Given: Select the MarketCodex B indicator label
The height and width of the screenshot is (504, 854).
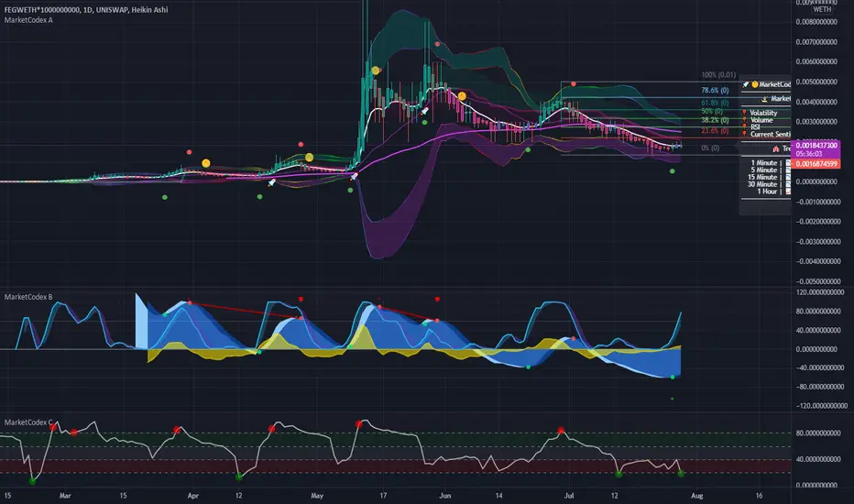Looking at the screenshot, I should pyautogui.click(x=28, y=297).
